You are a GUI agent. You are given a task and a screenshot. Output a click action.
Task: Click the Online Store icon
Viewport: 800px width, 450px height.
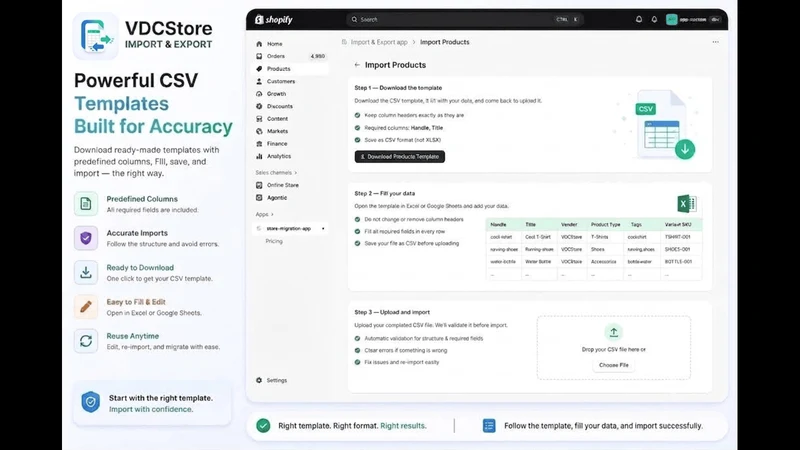click(x=259, y=185)
